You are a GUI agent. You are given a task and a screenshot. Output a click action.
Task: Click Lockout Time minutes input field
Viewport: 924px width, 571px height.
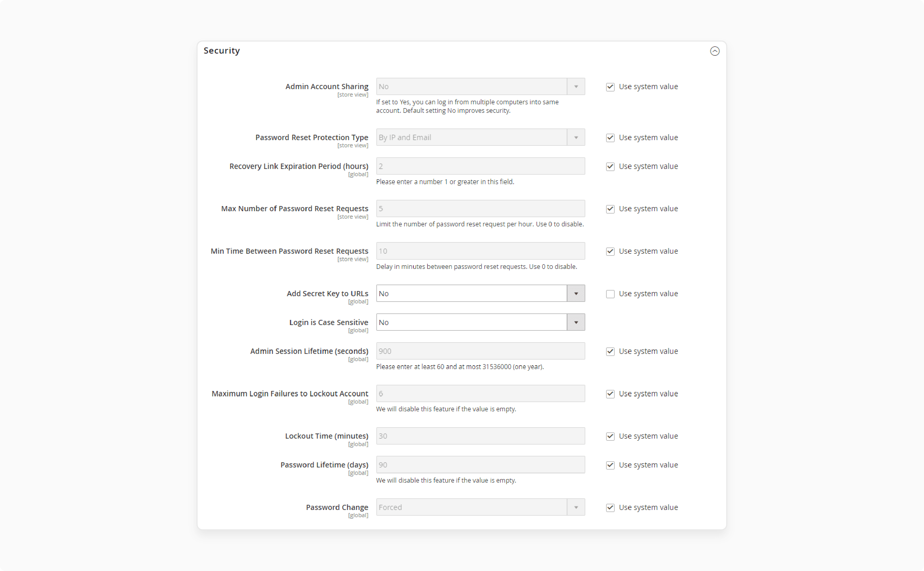(480, 436)
